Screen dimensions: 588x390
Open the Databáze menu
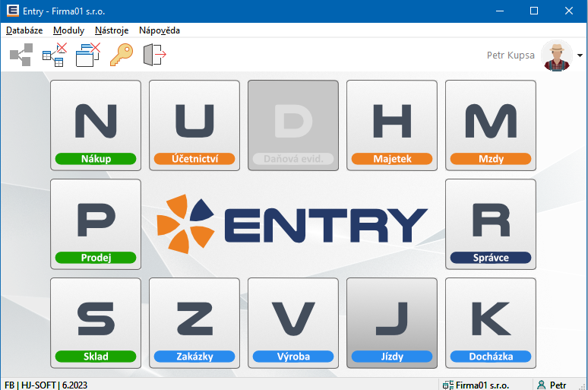24,30
